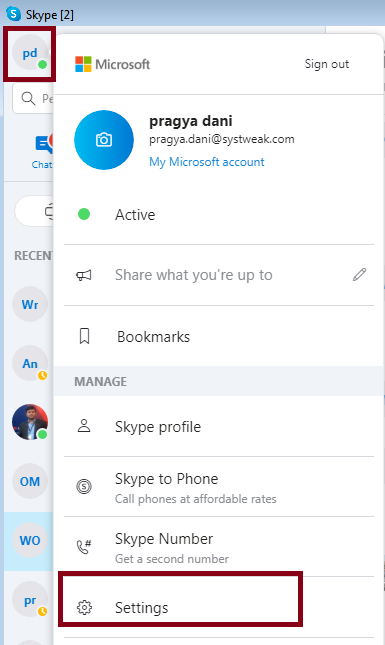Viewport: 385px width, 645px height.
Task: Click the green Active status dot
Action: (x=84, y=214)
